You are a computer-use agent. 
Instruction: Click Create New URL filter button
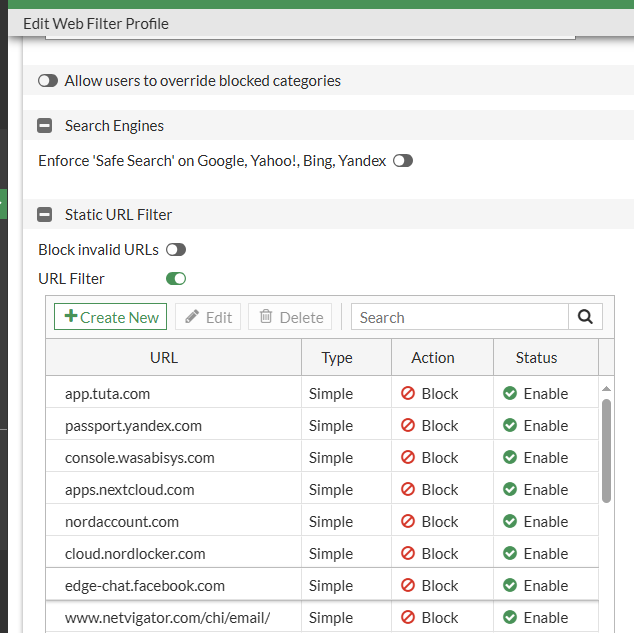pos(111,317)
